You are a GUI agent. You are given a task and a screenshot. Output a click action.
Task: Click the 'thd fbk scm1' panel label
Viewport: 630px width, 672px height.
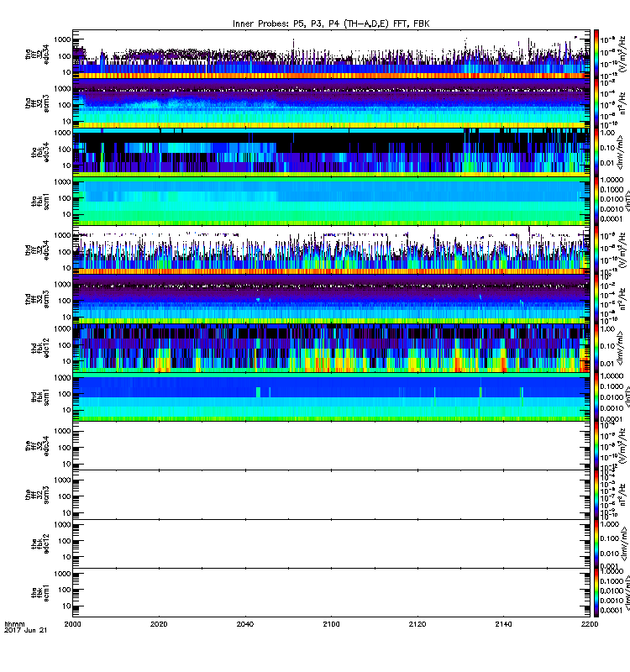[x=40, y=397]
